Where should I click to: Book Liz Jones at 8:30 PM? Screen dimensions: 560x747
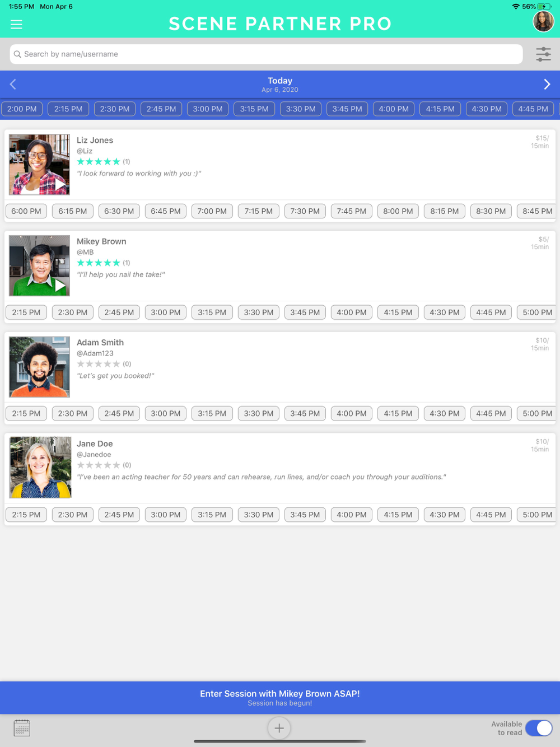491,211
